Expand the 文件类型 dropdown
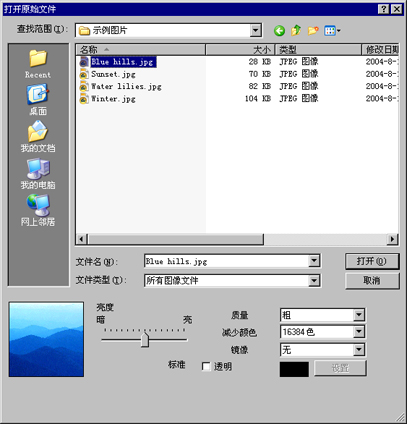 click(x=314, y=281)
